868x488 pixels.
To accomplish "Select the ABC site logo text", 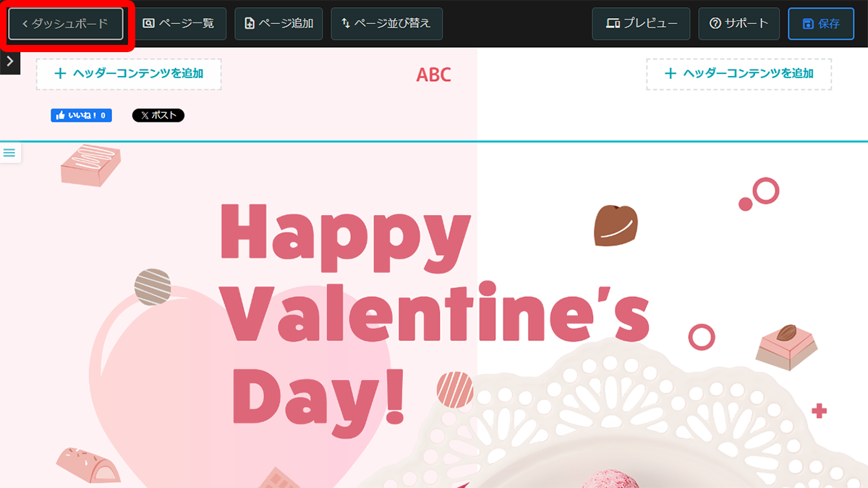I will click(433, 75).
